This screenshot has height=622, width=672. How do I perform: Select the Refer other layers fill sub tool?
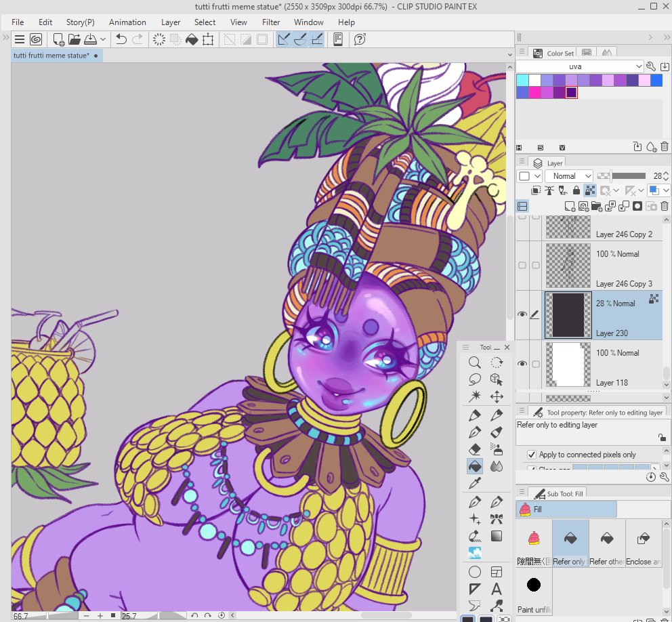coord(606,542)
